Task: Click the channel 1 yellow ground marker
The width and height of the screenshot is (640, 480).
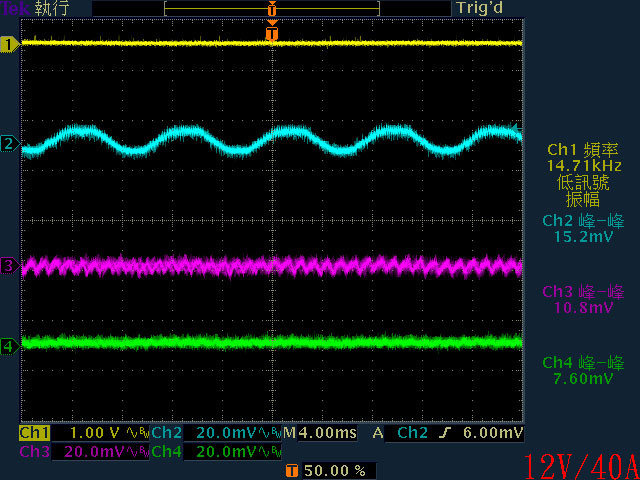Action: (10, 44)
